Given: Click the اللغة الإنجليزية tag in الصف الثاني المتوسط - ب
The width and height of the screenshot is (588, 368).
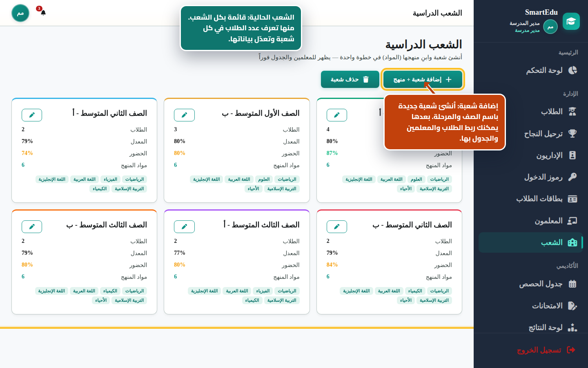Looking at the screenshot, I should [356, 291].
